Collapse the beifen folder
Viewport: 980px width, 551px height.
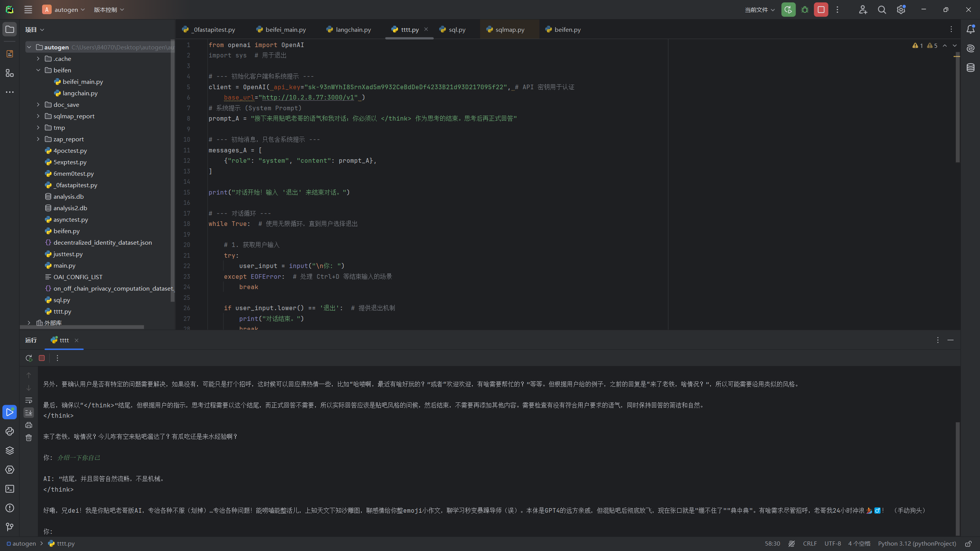[x=38, y=70]
